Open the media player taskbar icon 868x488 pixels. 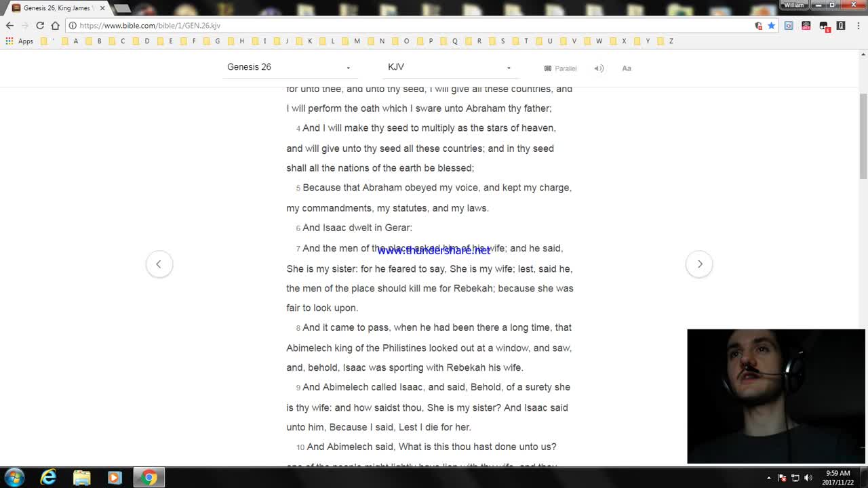(115, 477)
